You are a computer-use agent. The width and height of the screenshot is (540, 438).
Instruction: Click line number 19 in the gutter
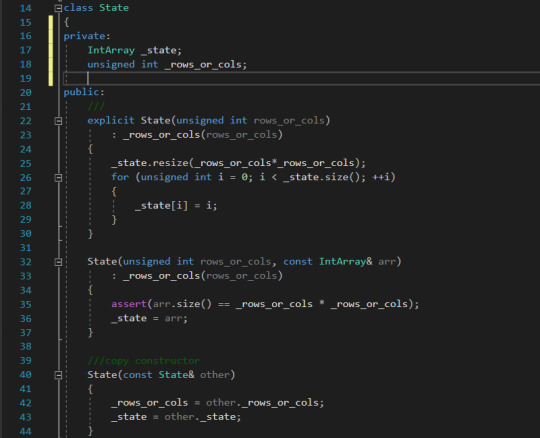tap(25, 79)
